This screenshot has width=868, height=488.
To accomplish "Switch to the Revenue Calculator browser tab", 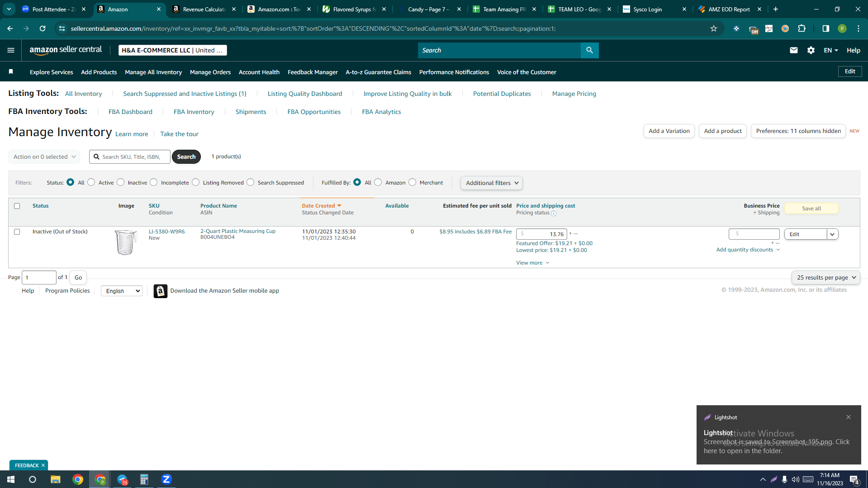I will [204, 9].
